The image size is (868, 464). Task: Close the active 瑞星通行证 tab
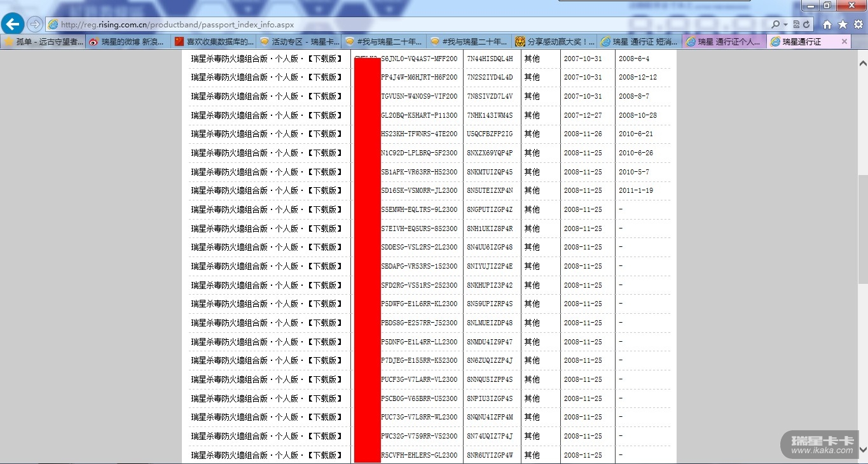click(844, 41)
